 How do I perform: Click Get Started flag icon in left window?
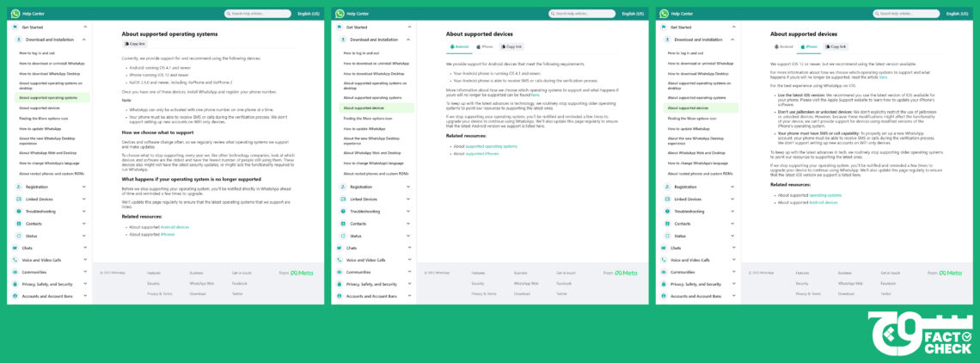15,28
